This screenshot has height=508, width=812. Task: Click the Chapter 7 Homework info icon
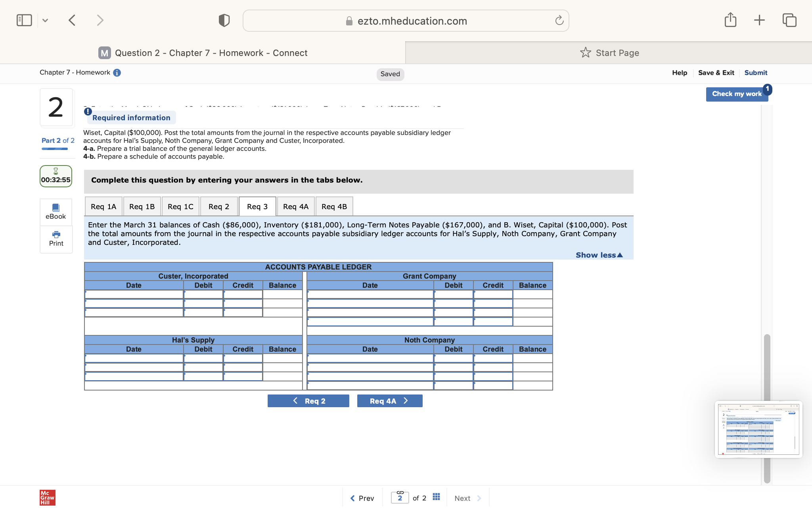[x=116, y=72]
